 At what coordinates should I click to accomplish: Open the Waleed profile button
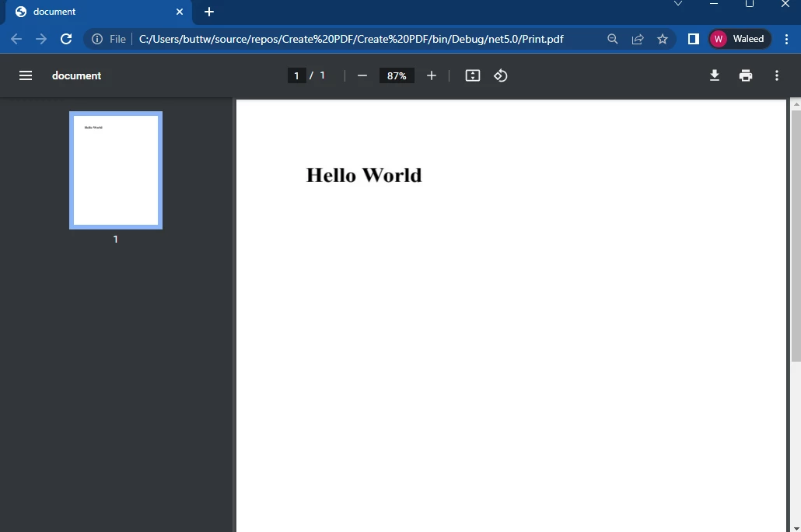click(x=740, y=39)
